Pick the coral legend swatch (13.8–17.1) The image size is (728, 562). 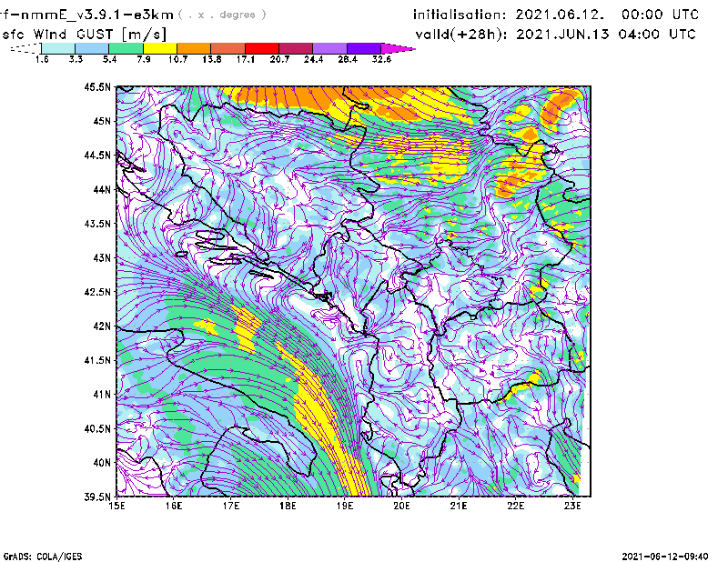pyautogui.click(x=228, y=48)
